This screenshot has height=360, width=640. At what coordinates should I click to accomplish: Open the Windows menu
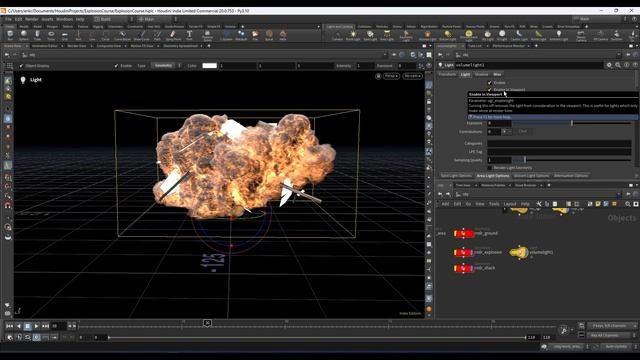coord(64,19)
